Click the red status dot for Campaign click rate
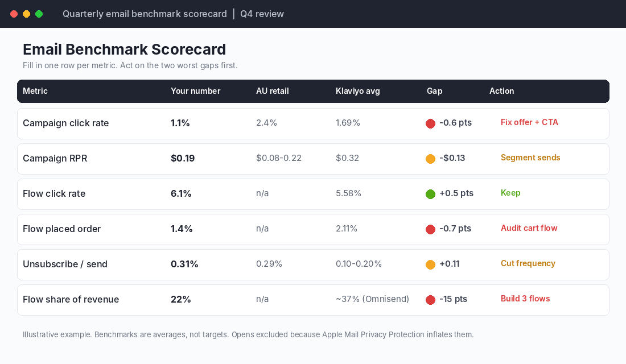The height and width of the screenshot is (364, 626). 430,124
